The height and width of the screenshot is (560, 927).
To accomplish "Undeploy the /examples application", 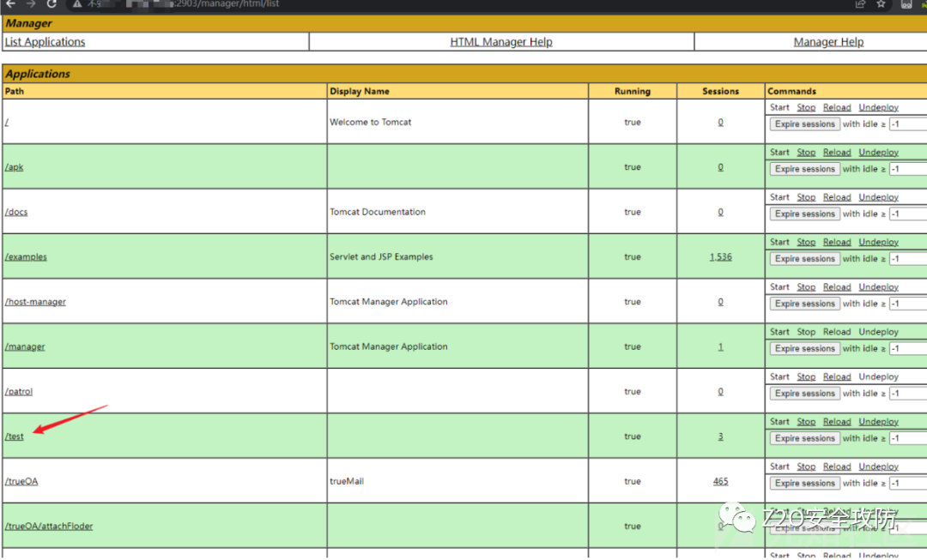I will (879, 242).
